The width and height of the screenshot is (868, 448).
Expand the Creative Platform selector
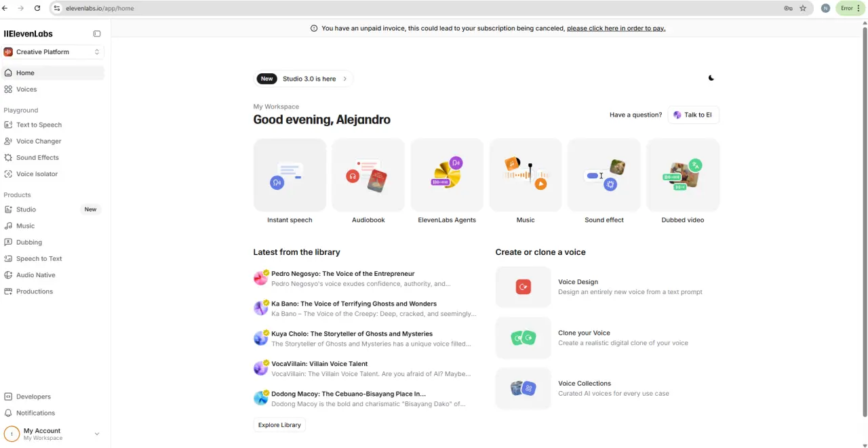[53, 52]
